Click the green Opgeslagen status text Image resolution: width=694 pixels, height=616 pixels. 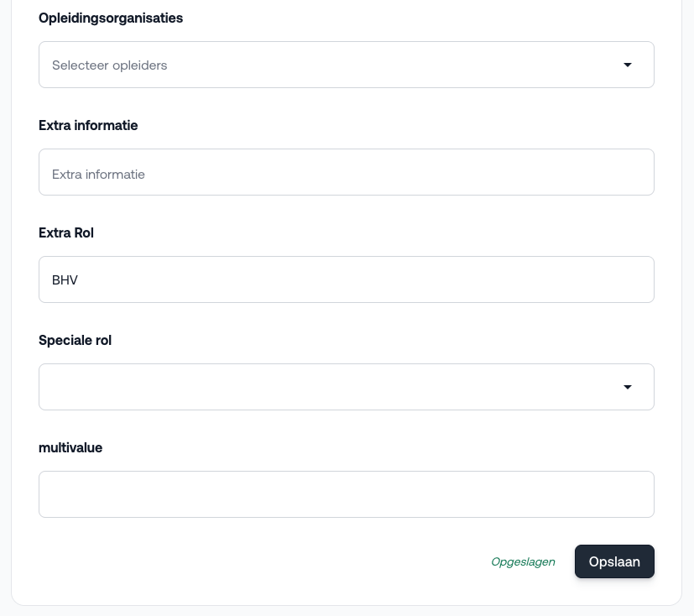(523, 562)
